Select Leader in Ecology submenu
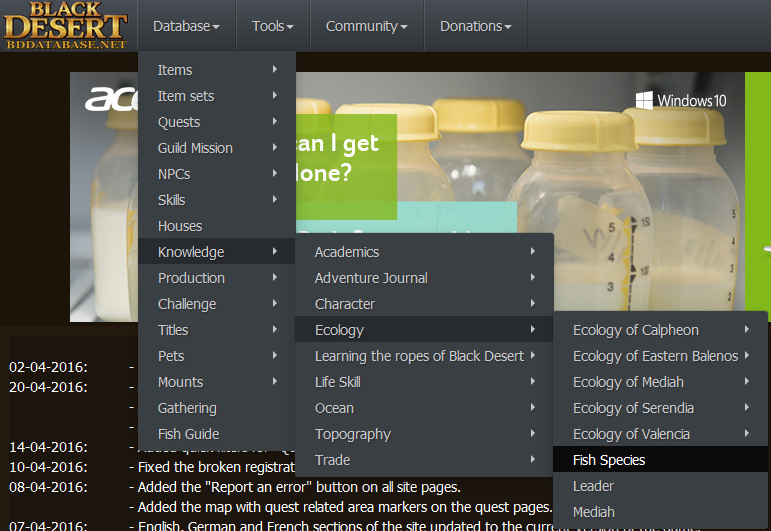Screen dimensions: 771x531 coord(660,486)
